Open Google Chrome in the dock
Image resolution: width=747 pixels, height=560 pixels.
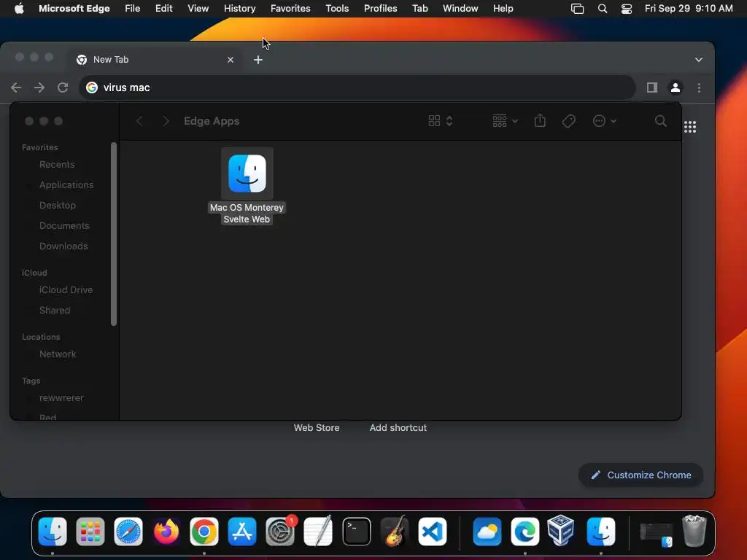[x=204, y=532]
